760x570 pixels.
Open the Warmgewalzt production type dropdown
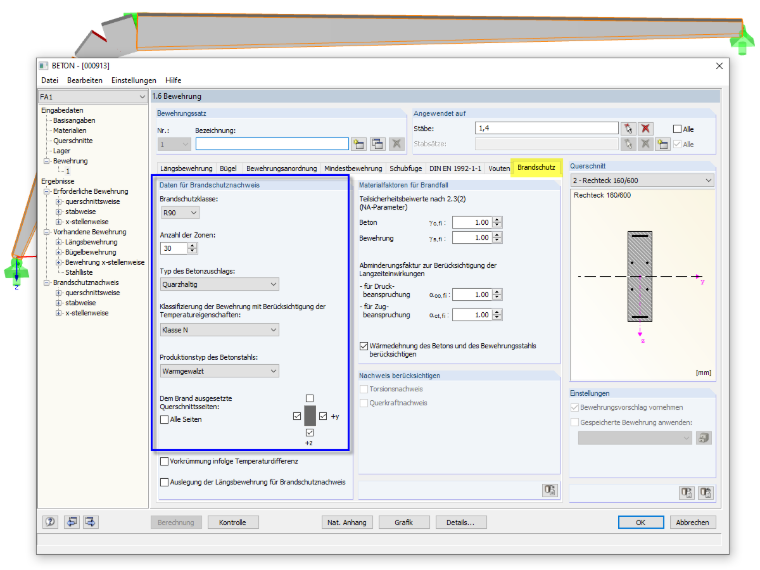pyautogui.click(x=220, y=371)
